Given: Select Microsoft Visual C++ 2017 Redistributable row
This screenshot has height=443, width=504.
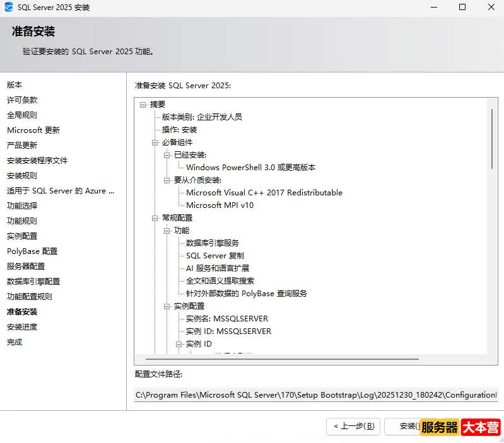Looking at the screenshot, I should (x=264, y=193).
